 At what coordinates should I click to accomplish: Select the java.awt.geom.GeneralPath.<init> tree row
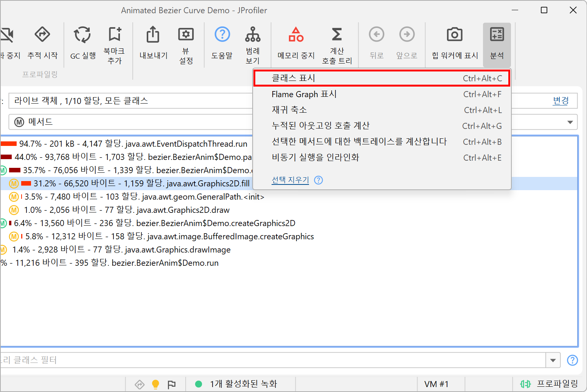144,197
